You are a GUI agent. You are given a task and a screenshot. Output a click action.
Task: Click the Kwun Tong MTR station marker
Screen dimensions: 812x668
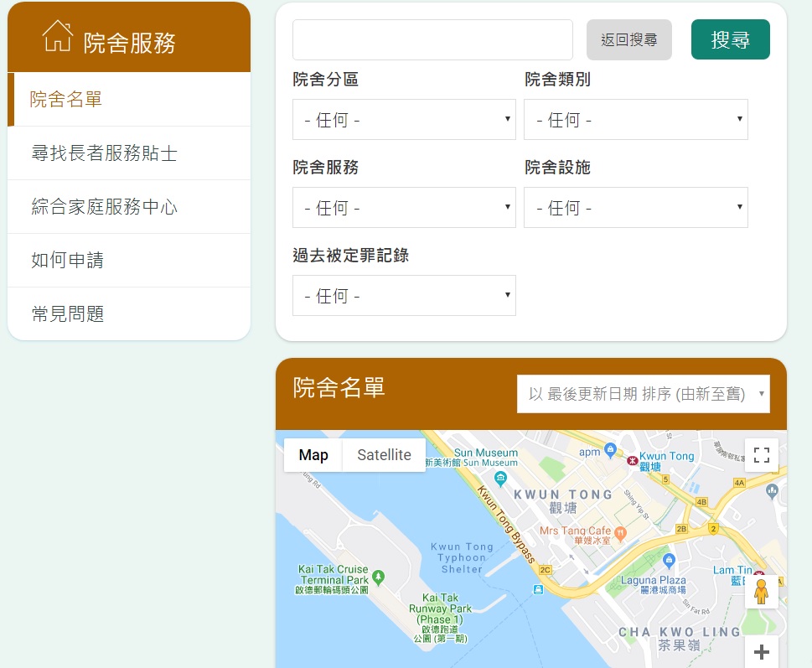point(631,458)
